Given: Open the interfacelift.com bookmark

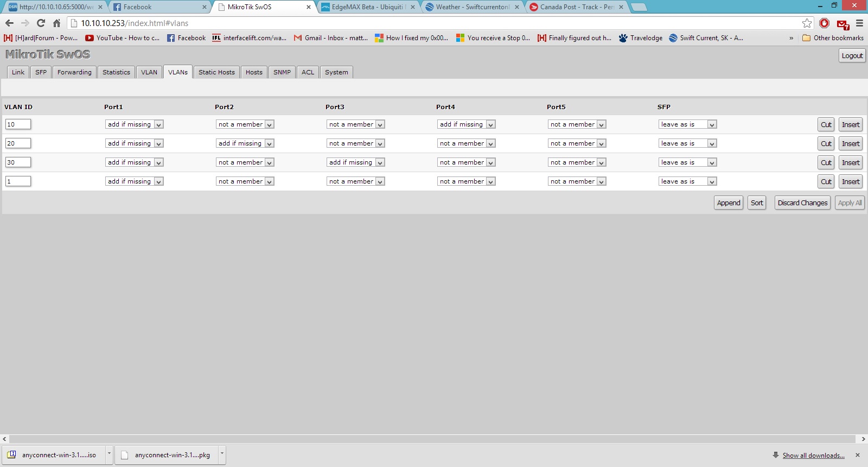Looking at the screenshot, I should pos(250,38).
